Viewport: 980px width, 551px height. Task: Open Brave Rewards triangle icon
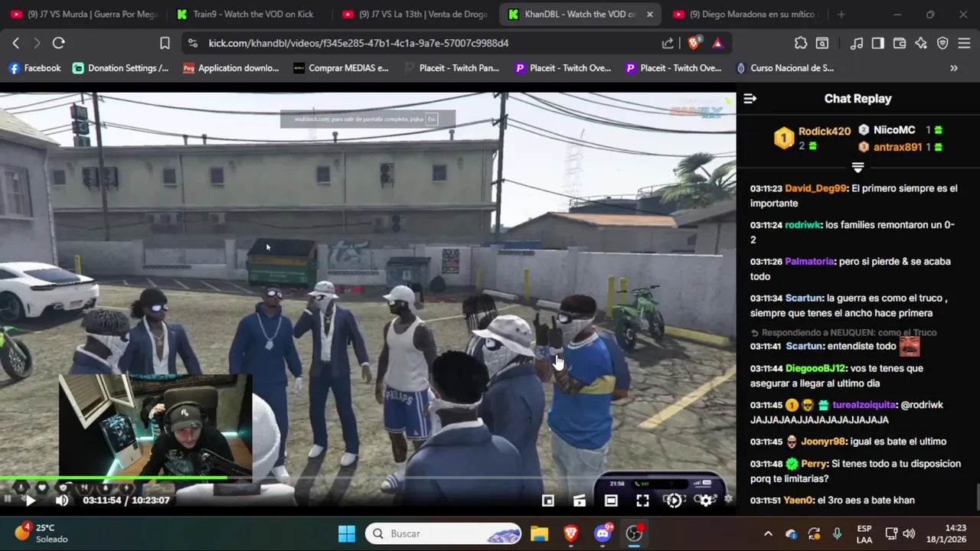tap(717, 44)
